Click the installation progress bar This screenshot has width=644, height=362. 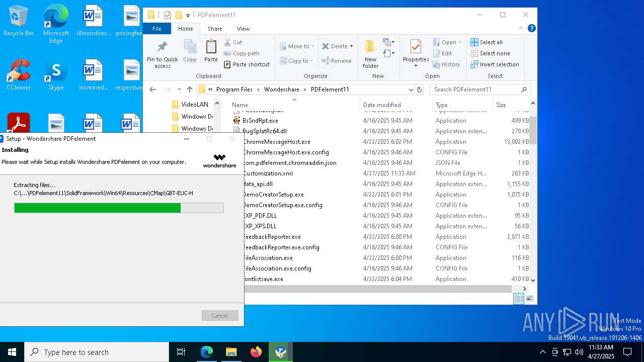point(119,208)
